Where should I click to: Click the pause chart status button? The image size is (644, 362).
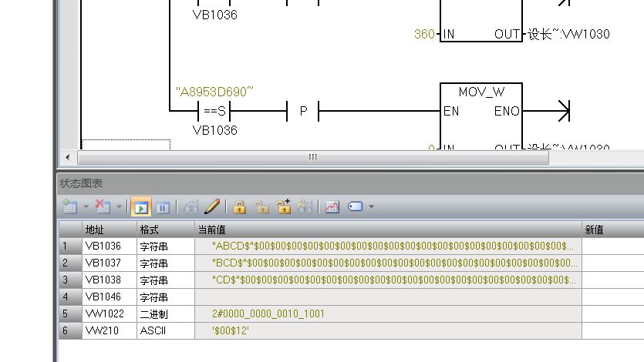tap(163, 207)
